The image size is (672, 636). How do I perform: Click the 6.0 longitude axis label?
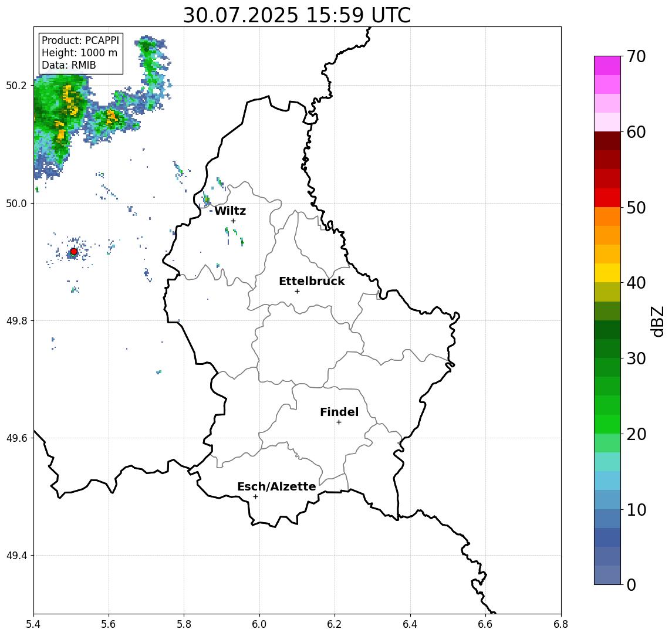click(259, 624)
